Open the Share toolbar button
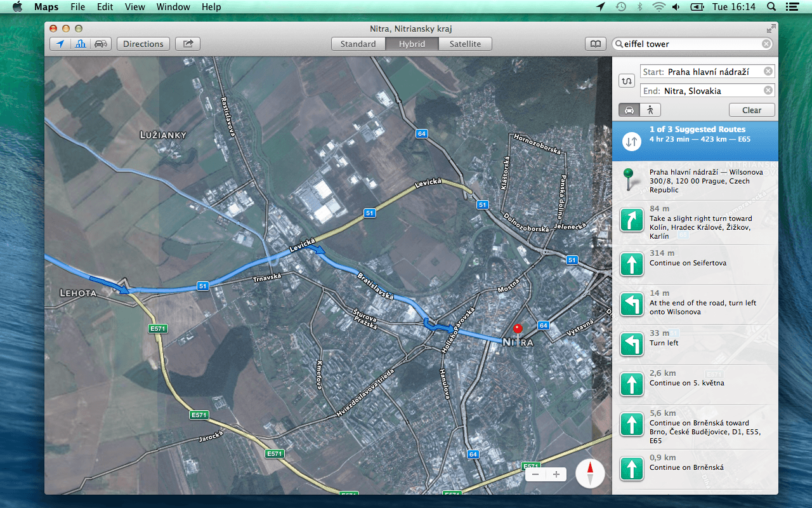Image resolution: width=812 pixels, height=508 pixels. (188, 44)
